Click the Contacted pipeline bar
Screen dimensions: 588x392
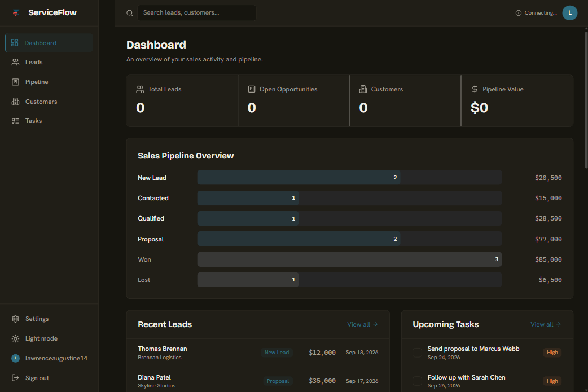248,198
